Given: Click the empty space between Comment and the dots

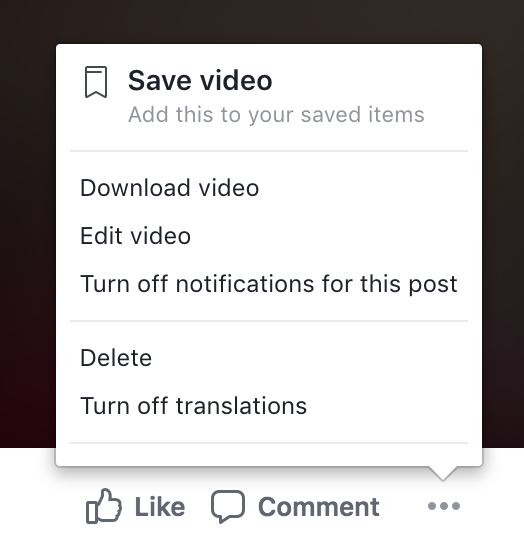Looking at the screenshot, I should pos(403,506).
